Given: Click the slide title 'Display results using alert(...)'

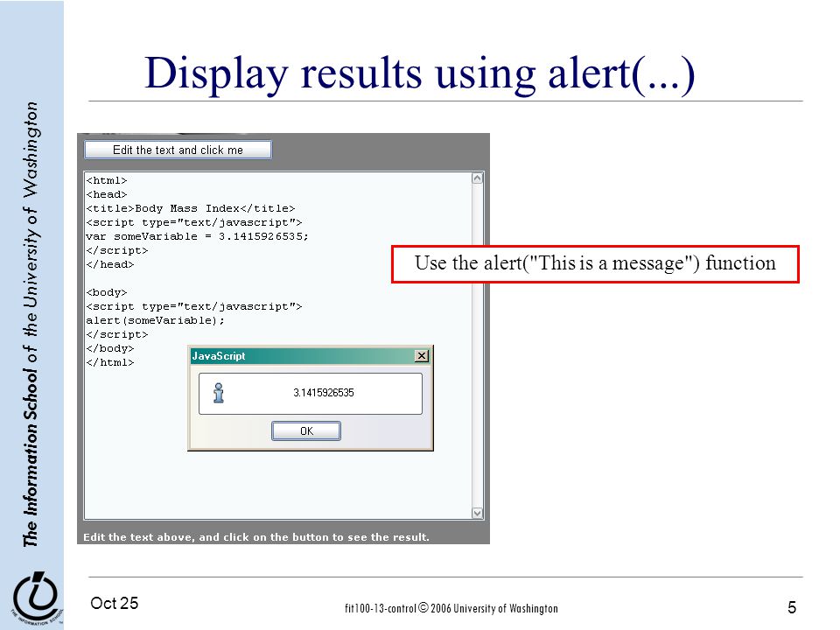Looking at the screenshot, I should [x=419, y=73].
